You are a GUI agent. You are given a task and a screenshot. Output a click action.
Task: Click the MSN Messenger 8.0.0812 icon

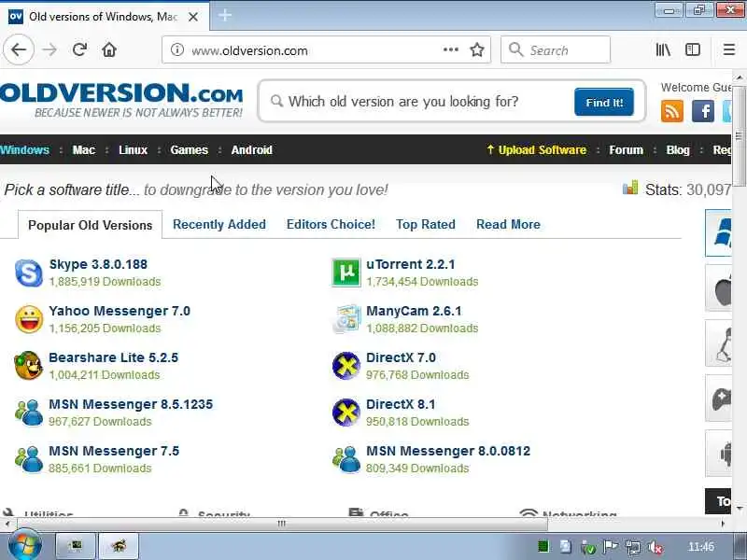pos(345,459)
